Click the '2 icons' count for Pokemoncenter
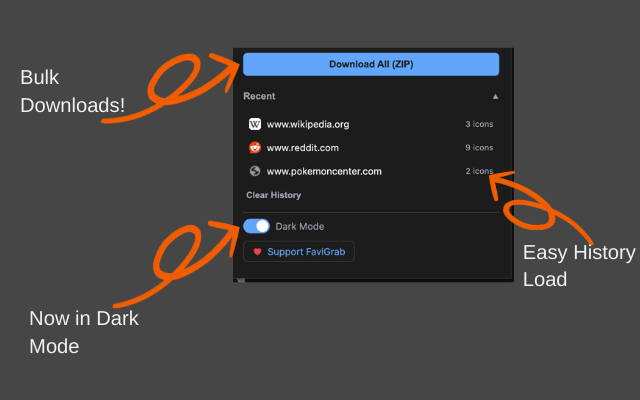This screenshot has height=400, width=640. point(479,171)
